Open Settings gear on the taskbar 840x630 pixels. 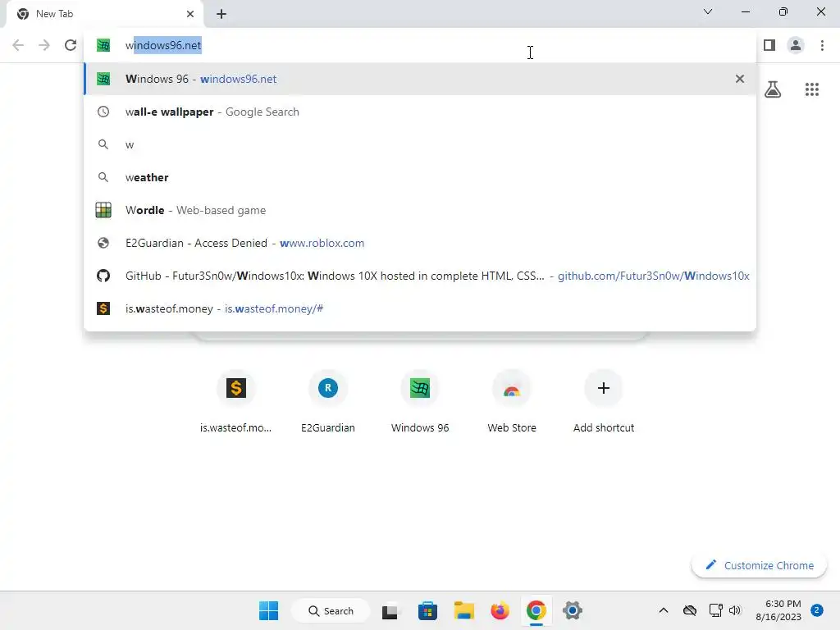(x=572, y=610)
